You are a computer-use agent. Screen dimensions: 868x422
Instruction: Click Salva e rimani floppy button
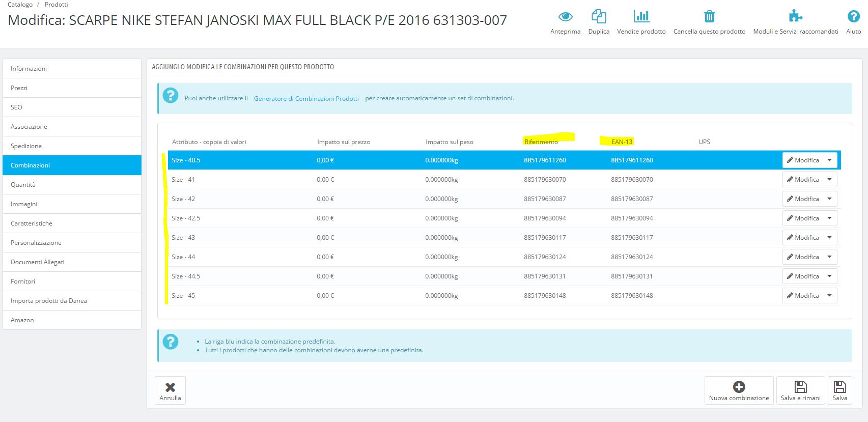click(800, 390)
